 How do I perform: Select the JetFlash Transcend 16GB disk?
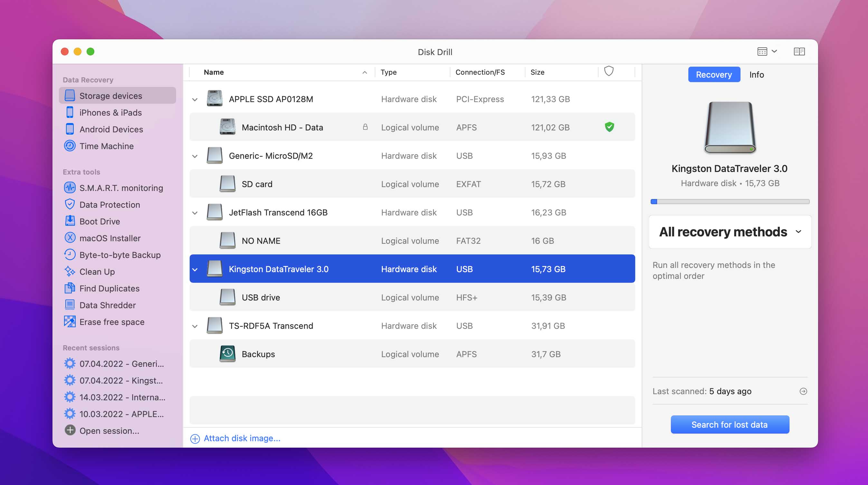click(x=412, y=212)
